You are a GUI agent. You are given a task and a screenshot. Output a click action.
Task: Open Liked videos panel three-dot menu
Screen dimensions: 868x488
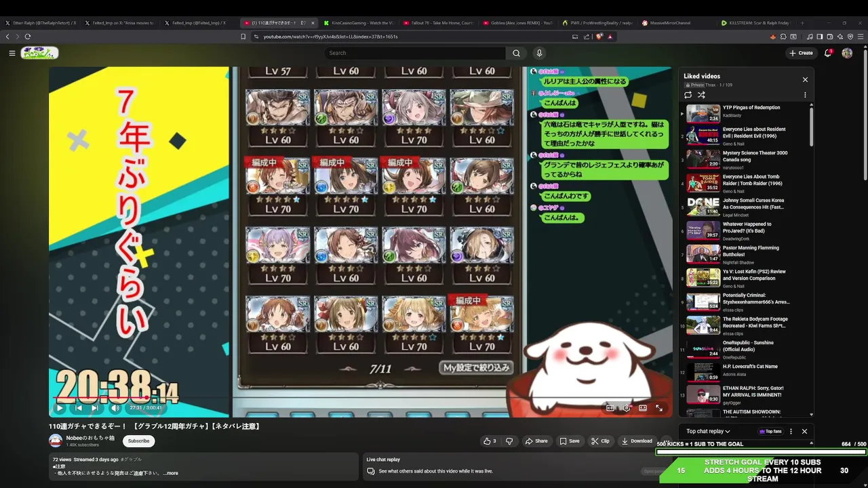[805, 95]
